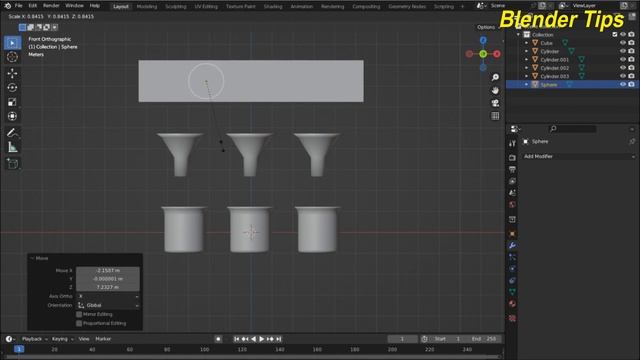640x360 pixels.
Task: Open the World properties tab
Action: coord(512,204)
